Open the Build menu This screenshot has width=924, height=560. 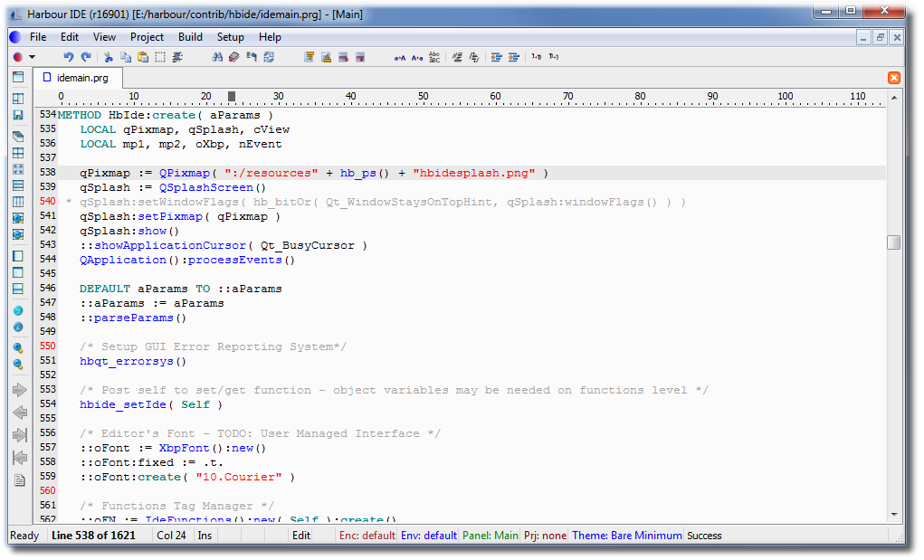190,37
